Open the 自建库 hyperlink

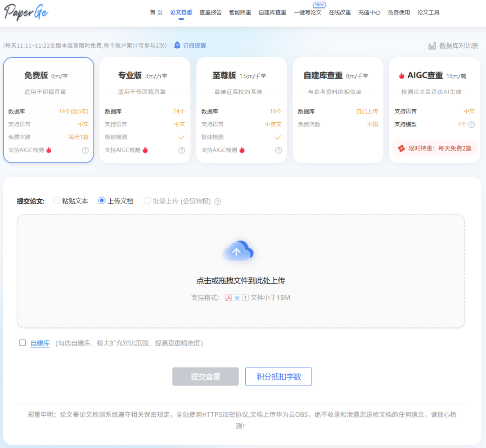click(x=40, y=343)
